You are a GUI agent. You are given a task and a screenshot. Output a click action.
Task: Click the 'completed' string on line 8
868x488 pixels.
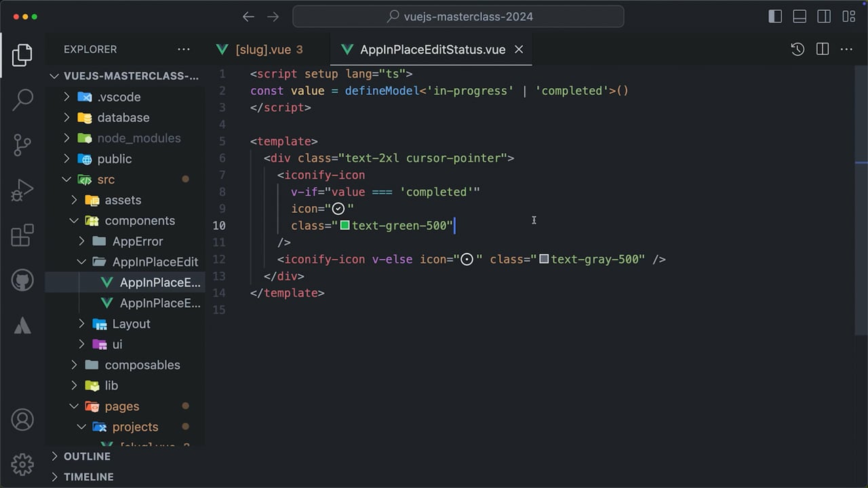[436, 192]
